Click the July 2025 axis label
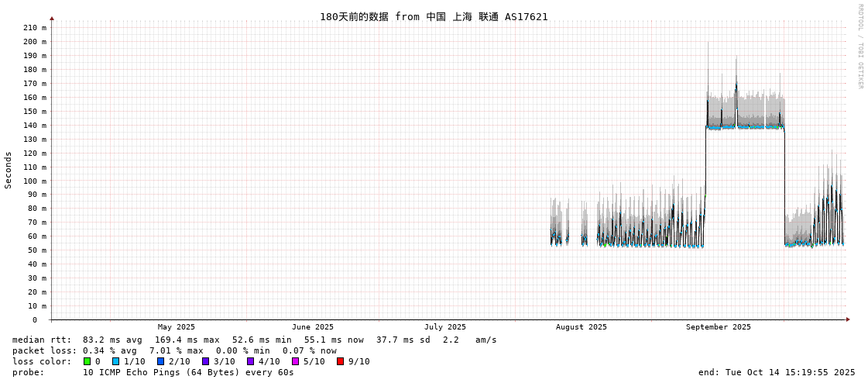 [x=445, y=327]
